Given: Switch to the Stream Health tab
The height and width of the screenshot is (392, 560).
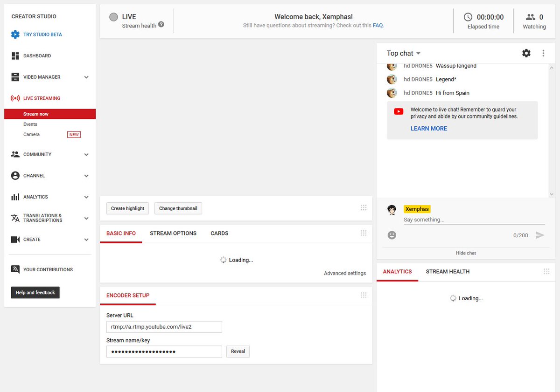Looking at the screenshot, I should [448, 271].
